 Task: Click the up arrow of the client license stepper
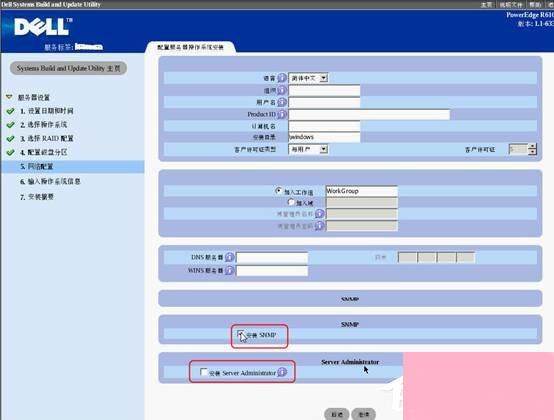coord(532,147)
